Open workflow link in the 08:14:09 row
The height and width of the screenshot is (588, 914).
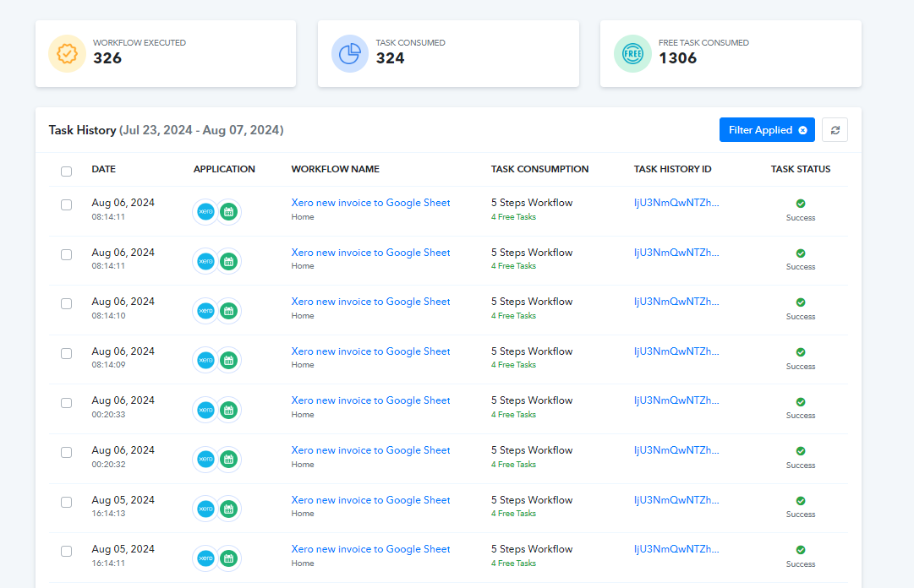click(x=370, y=351)
